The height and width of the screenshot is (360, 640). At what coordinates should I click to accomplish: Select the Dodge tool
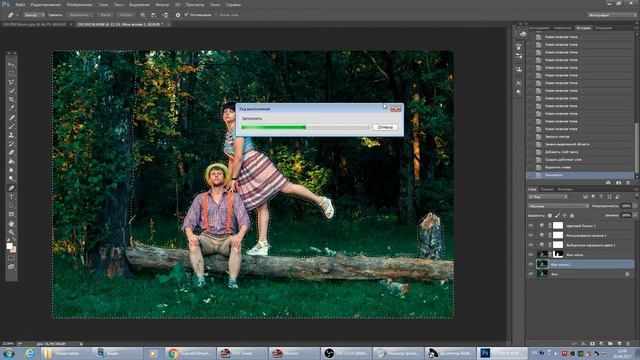[11, 178]
